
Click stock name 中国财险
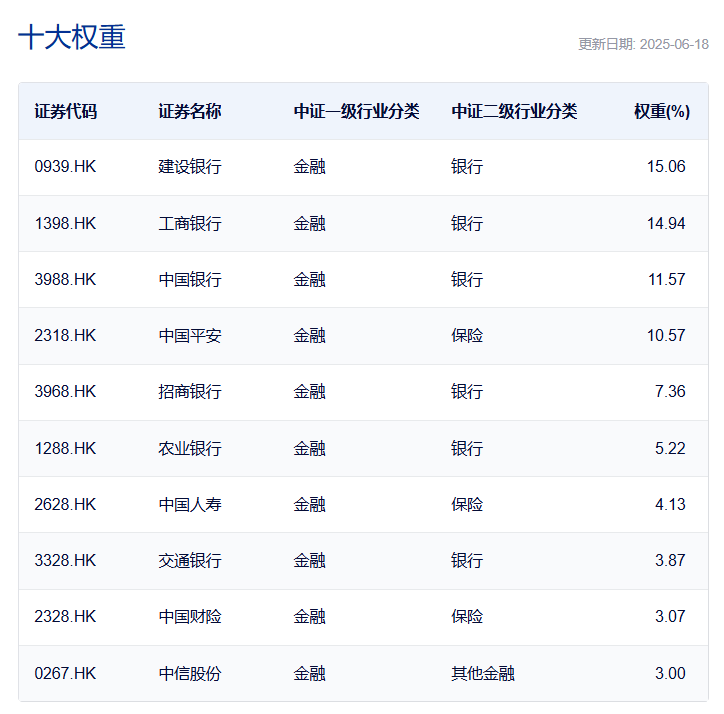coord(190,617)
